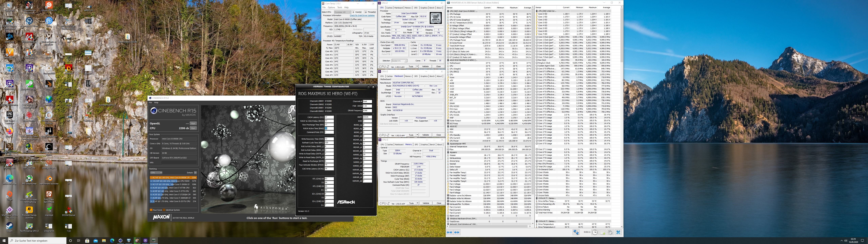Select Strange Brigade desktop icon

click(x=49, y=164)
